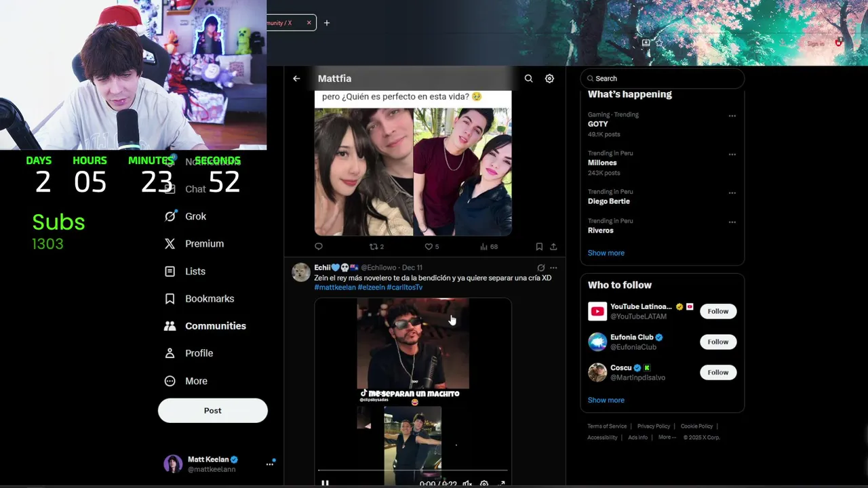Show more trends under What's happening
The width and height of the screenshot is (868, 488).
(606, 253)
